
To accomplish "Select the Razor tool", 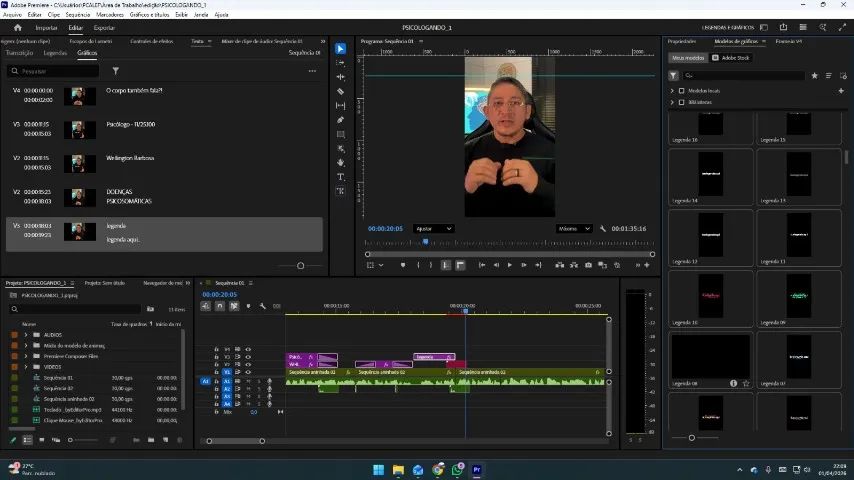I will point(340,91).
